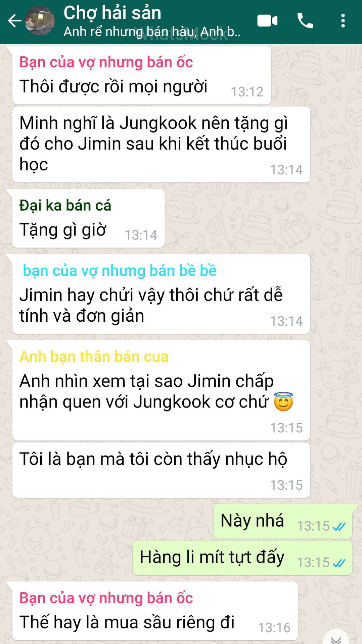This screenshot has width=362, height=644.
Task: Select message Thôi được rồi mọi người
Action: click(141, 75)
